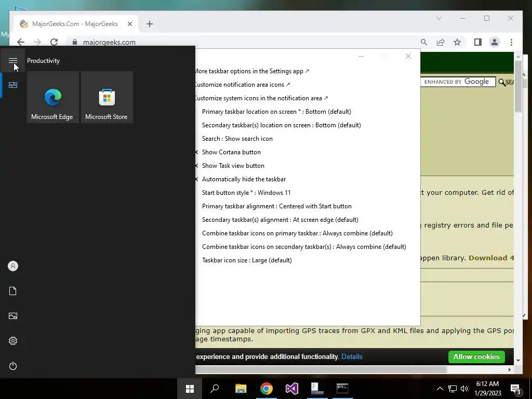Open taskbar Search magnifier
The width and height of the screenshot is (532, 399).
click(215, 389)
